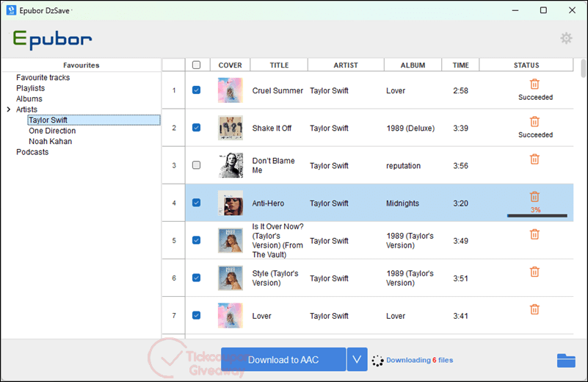Select Noah Kahan artist

[x=50, y=142]
